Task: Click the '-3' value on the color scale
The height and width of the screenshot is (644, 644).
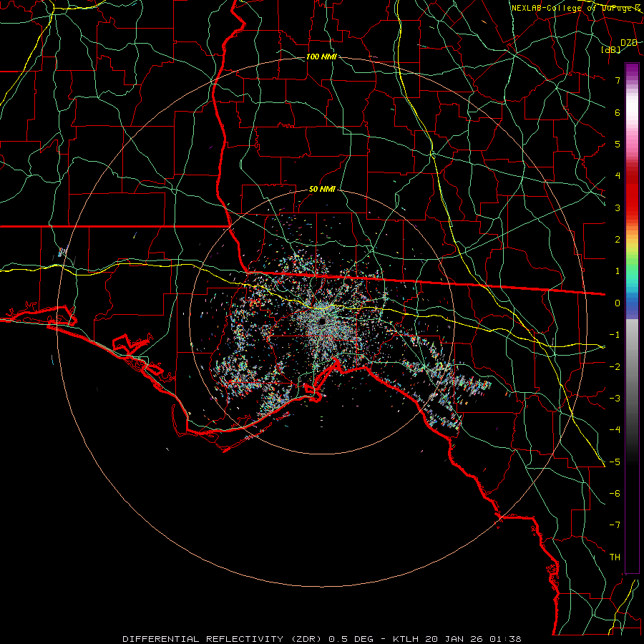Action: point(615,398)
